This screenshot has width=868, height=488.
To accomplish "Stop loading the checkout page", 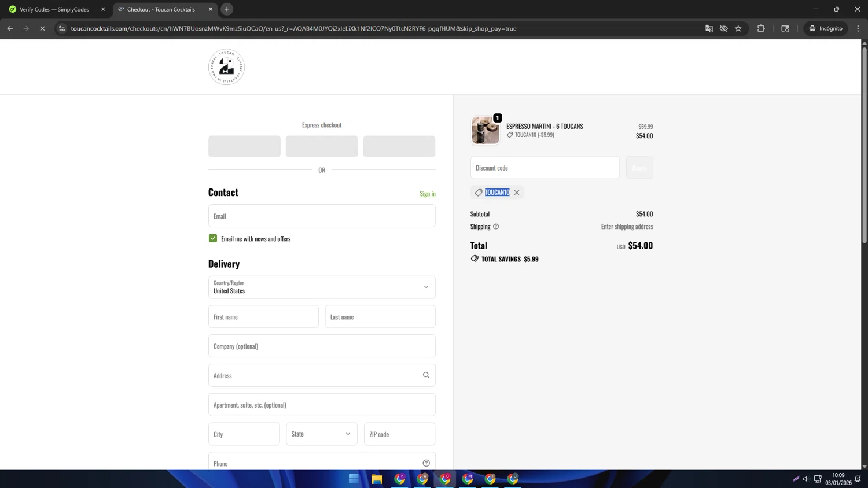I will pos(42,28).
